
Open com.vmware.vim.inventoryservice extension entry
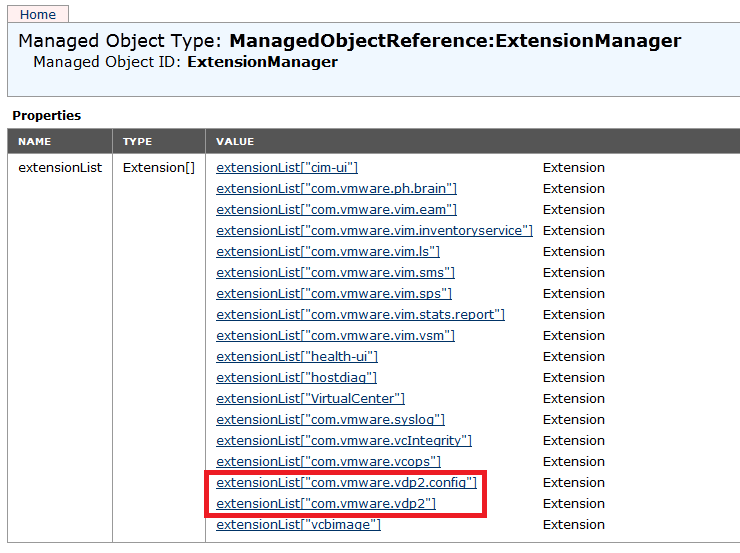pyautogui.click(x=374, y=231)
